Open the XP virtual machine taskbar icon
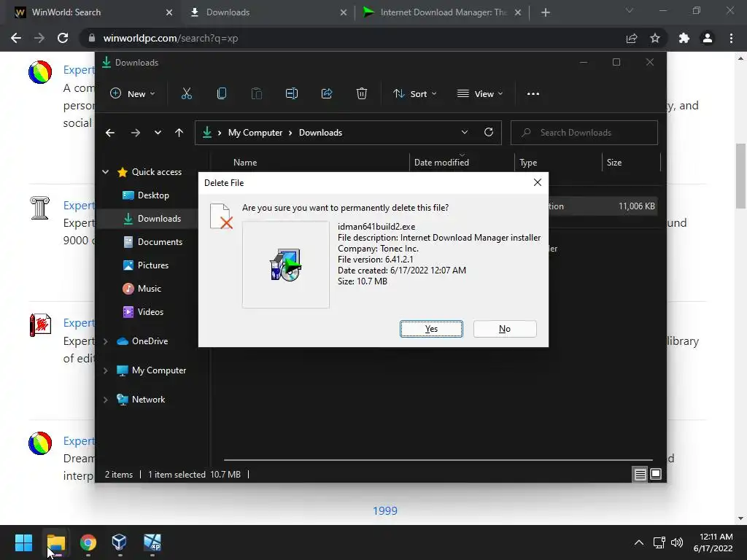Screen dimensions: 747x560 point(152,542)
